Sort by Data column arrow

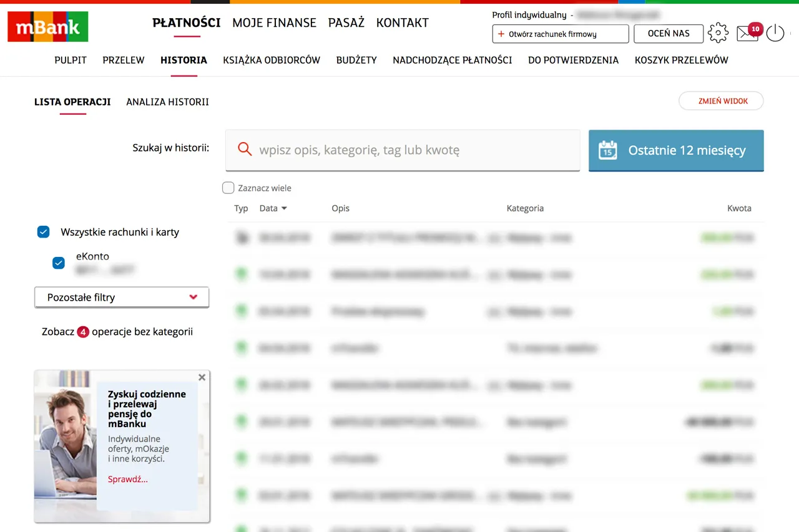[x=284, y=208]
